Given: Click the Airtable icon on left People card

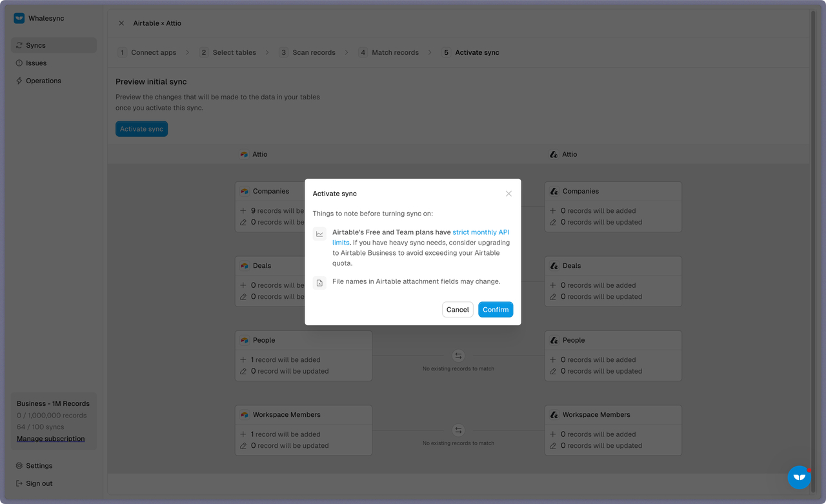Looking at the screenshot, I should coord(245,341).
